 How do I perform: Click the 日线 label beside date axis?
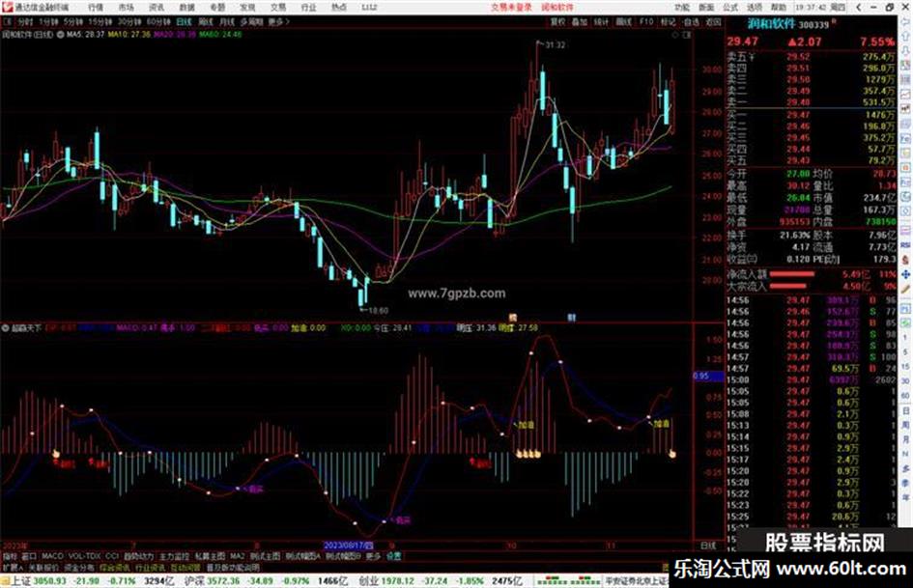click(x=708, y=546)
